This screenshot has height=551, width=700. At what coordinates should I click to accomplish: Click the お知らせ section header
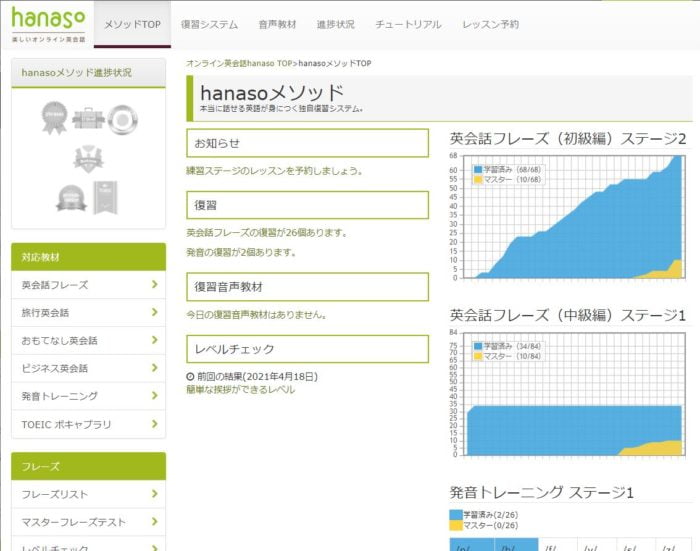(308, 143)
